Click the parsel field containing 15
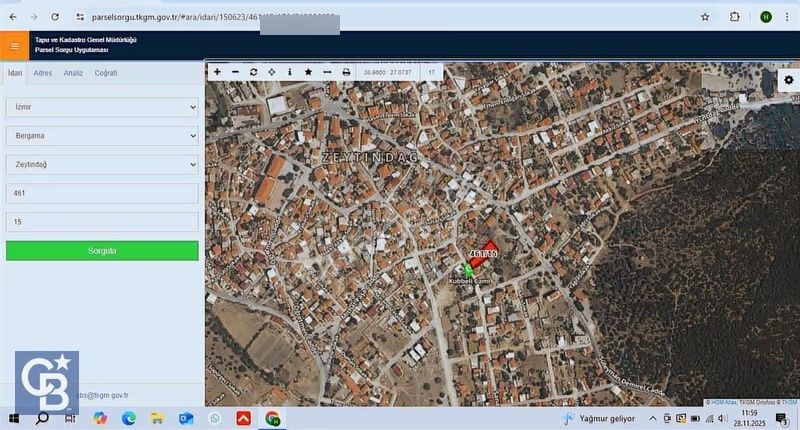Screen dimensions: 800x430 pos(102,222)
